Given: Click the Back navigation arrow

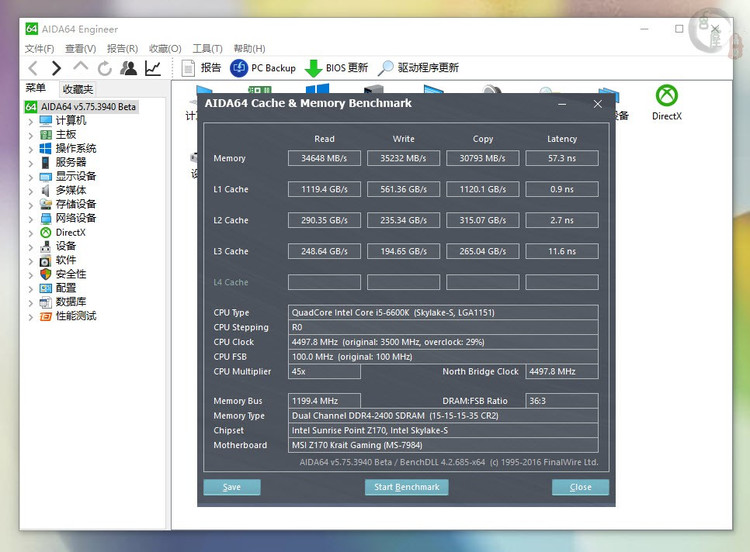Looking at the screenshot, I should tap(32, 68).
